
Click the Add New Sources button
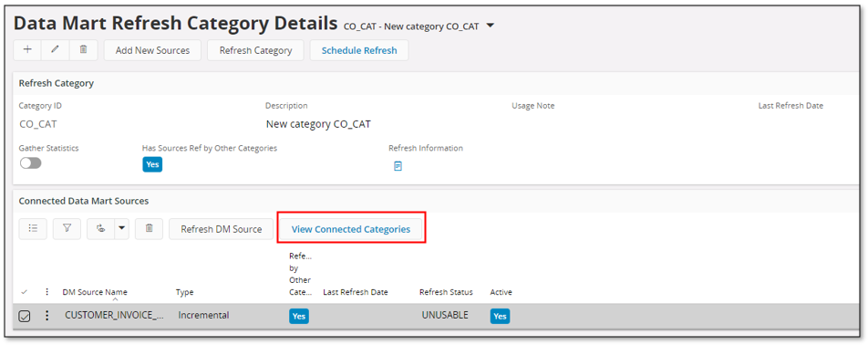[153, 50]
